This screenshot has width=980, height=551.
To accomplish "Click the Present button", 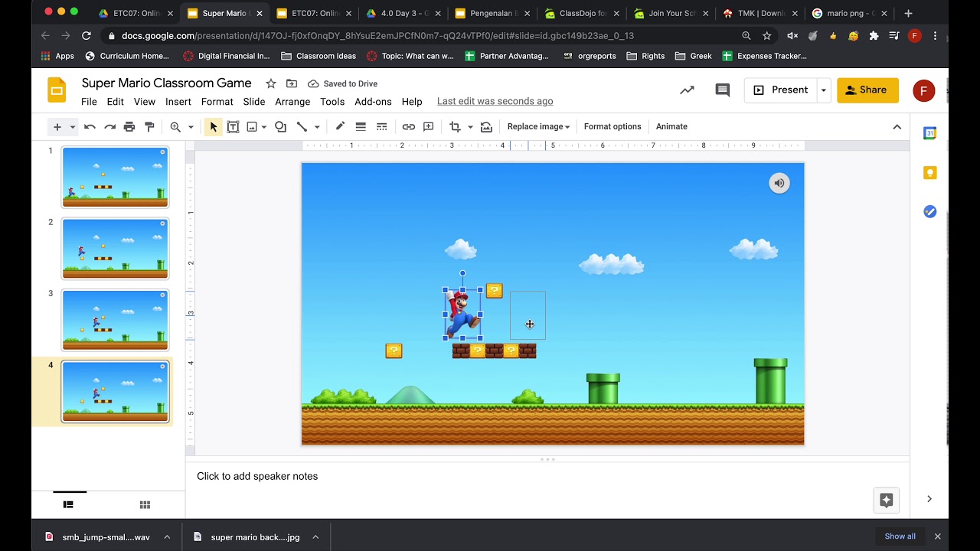I will pos(780,90).
